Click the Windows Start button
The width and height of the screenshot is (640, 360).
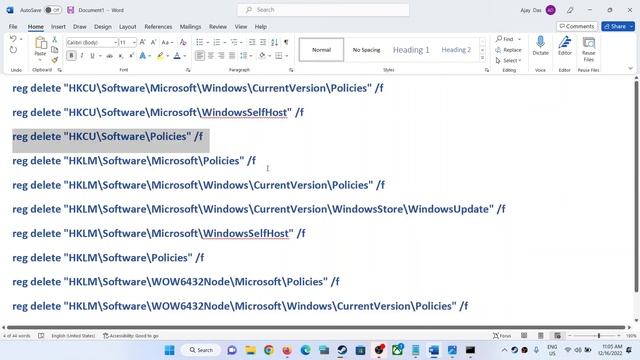pyautogui.click(x=169, y=350)
